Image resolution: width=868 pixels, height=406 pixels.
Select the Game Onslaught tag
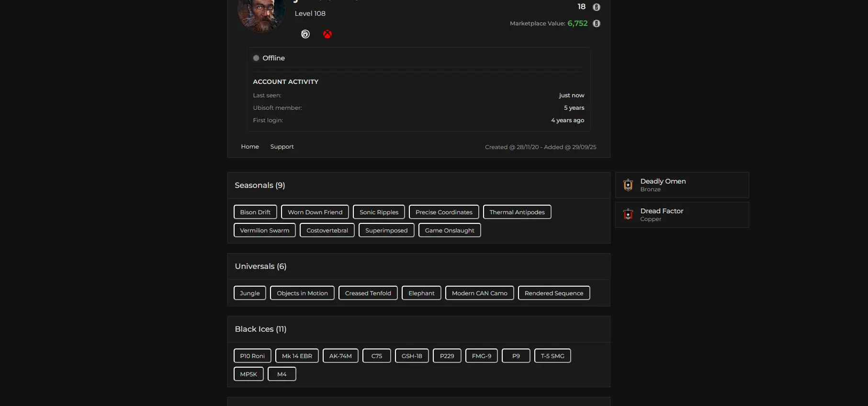(450, 230)
